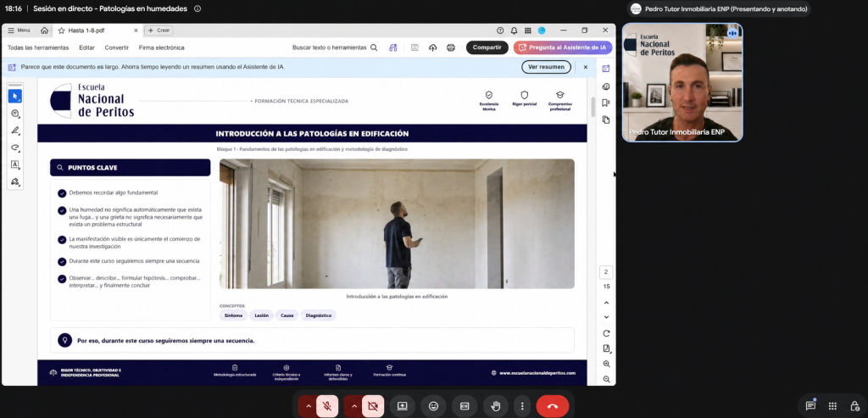
Task: Open the meeting chat panel
Action: click(810, 406)
